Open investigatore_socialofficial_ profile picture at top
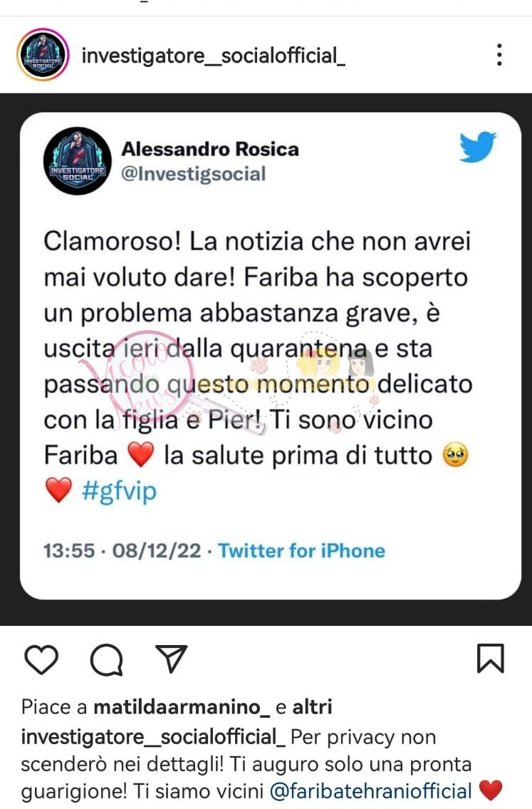This screenshot has height=809, width=532. point(43,55)
